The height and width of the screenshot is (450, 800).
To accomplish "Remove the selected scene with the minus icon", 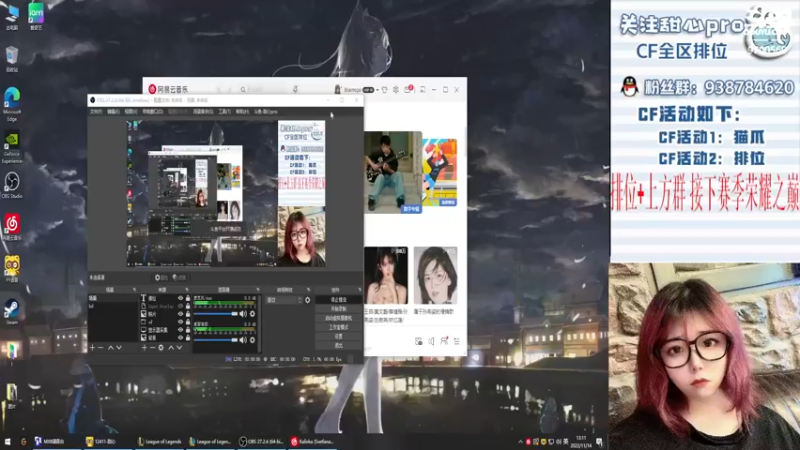I will pyautogui.click(x=101, y=347).
